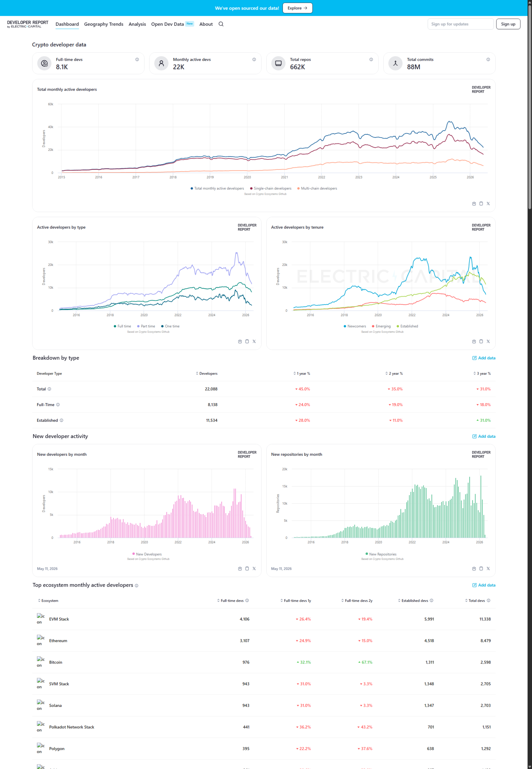This screenshot has height=769, width=532.
Task: Open the Analysis nav item
Action: click(137, 24)
